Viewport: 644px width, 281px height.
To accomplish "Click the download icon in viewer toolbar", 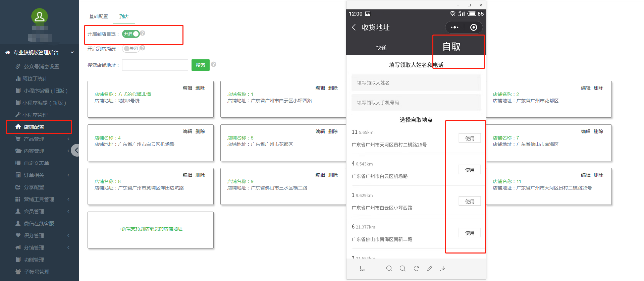I will click(x=443, y=269).
